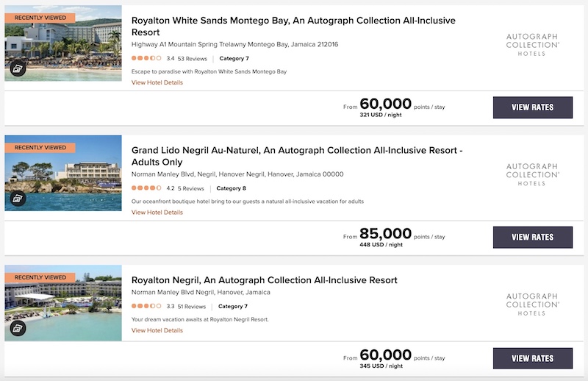Click Royalton White Sands Montego Bay hotel title
Image resolution: width=588 pixels, height=381 pixels.
click(293, 26)
